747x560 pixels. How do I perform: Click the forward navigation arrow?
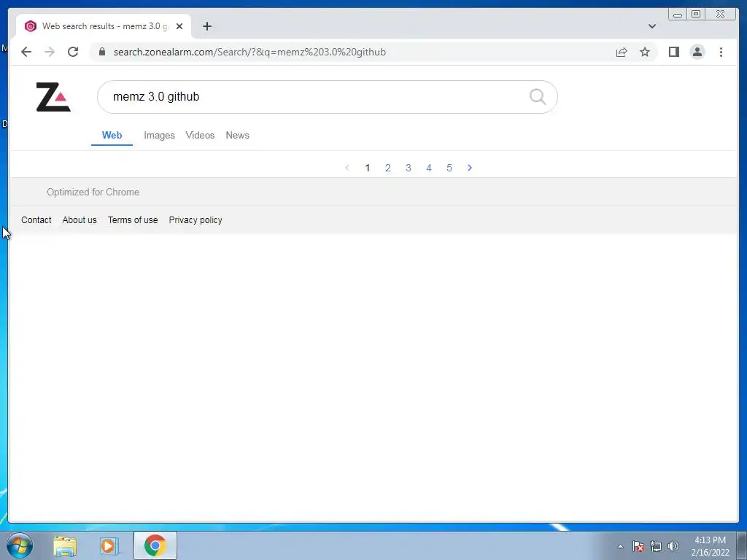50,52
